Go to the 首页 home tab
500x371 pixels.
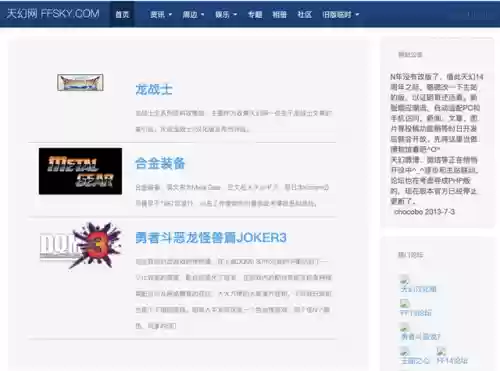click(x=122, y=14)
